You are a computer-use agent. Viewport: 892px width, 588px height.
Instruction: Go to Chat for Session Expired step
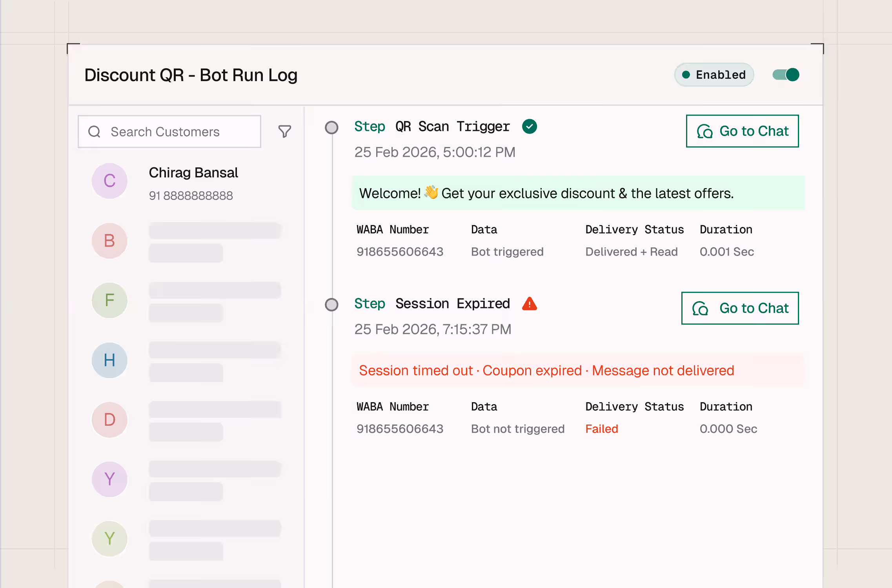tap(740, 308)
